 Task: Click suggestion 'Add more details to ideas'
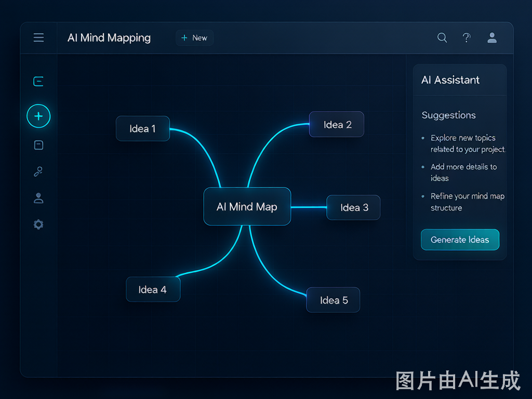coord(463,172)
